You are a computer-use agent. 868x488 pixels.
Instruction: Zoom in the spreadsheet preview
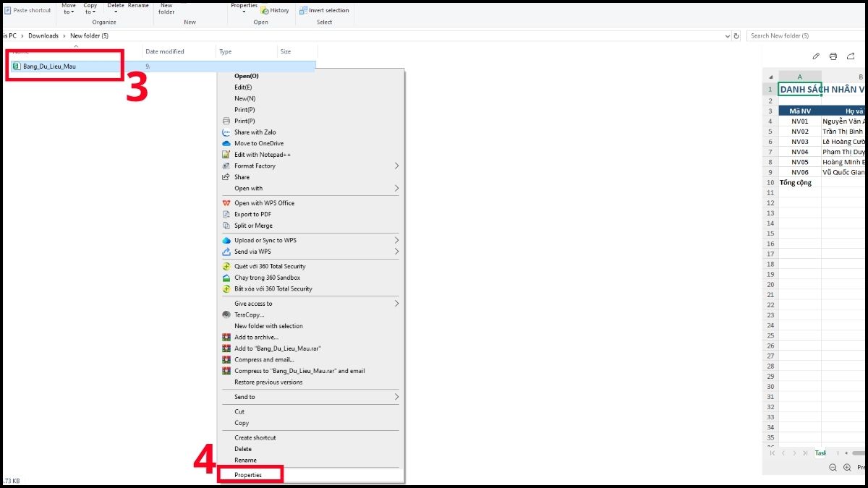click(x=847, y=468)
